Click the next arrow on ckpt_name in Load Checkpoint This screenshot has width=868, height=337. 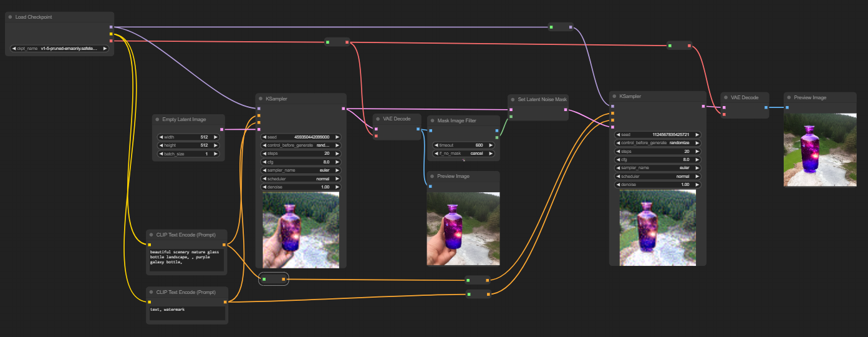coord(105,48)
